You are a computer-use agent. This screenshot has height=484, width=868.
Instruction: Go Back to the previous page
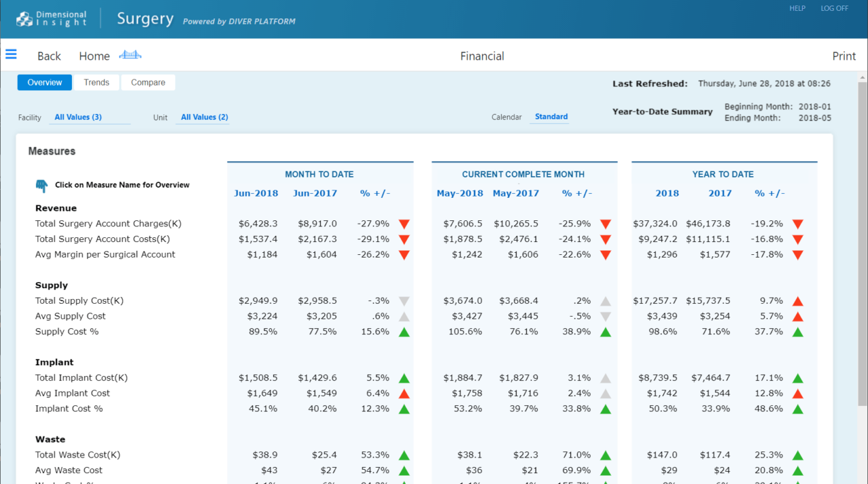[49, 56]
